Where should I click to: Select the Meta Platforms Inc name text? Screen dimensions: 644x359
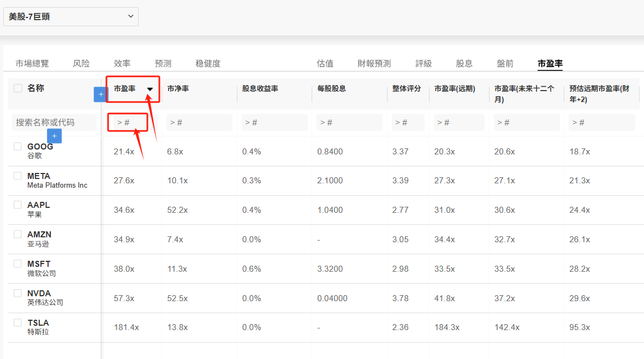(57, 186)
